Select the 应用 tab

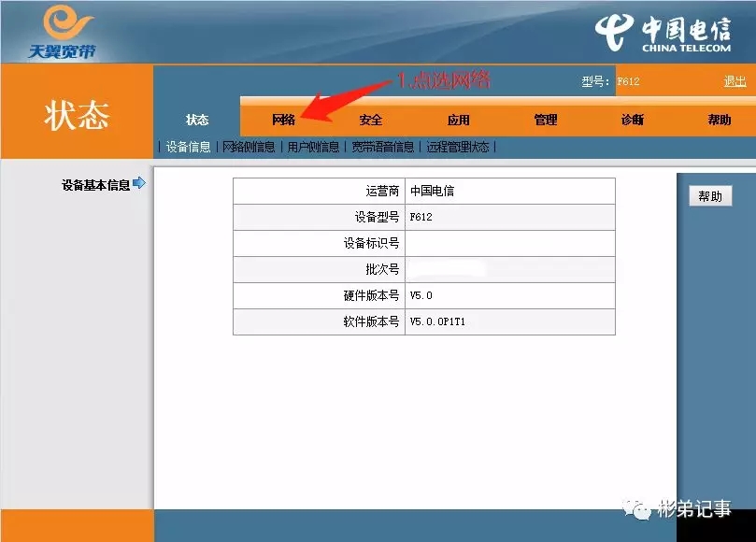(x=458, y=120)
